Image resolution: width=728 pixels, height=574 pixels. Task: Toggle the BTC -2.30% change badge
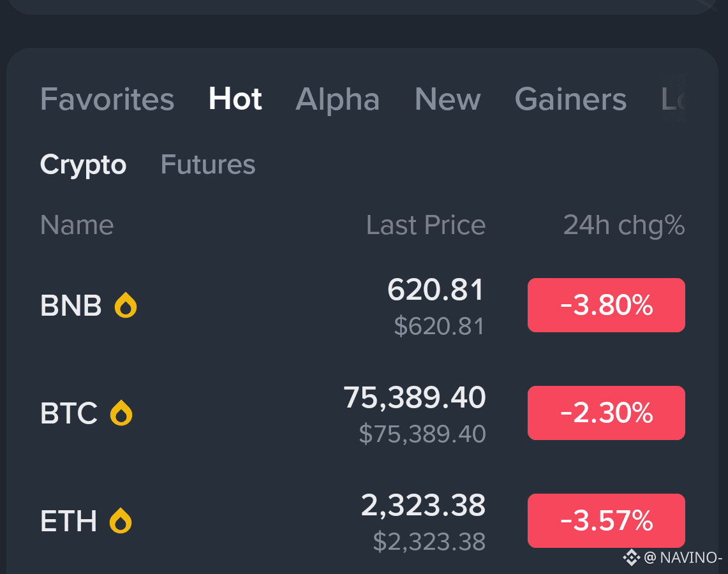(606, 413)
